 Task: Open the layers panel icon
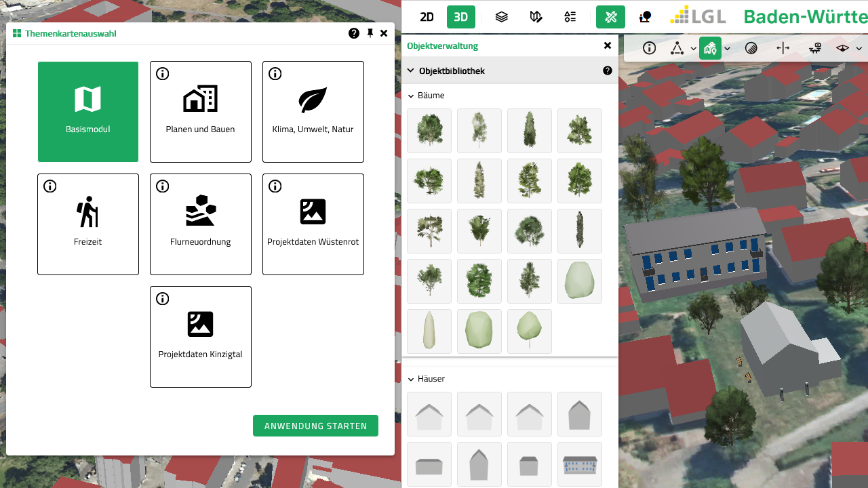click(x=501, y=17)
